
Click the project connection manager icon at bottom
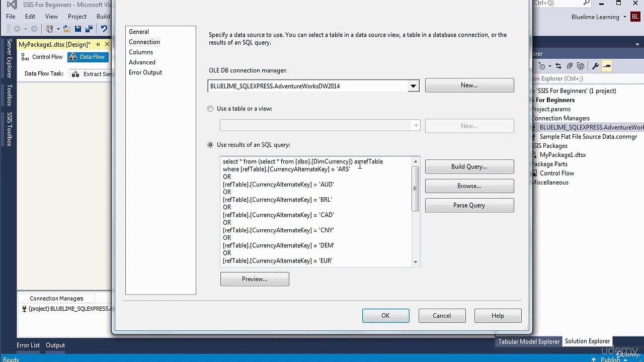point(24,309)
